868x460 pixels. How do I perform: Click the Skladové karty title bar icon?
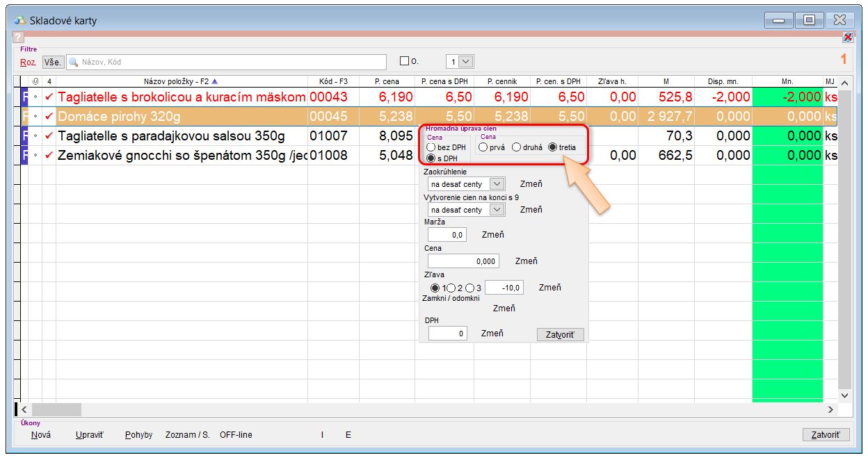point(19,20)
